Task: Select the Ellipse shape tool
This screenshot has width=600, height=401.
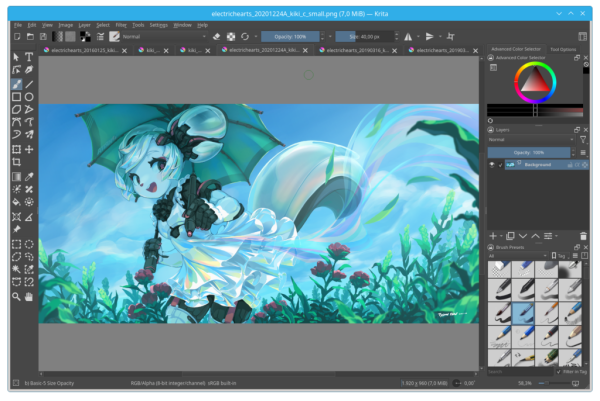Action: click(x=29, y=97)
